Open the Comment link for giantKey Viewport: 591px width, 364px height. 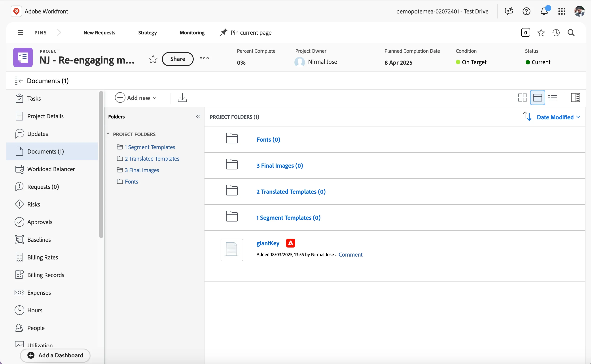click(350, 254)
